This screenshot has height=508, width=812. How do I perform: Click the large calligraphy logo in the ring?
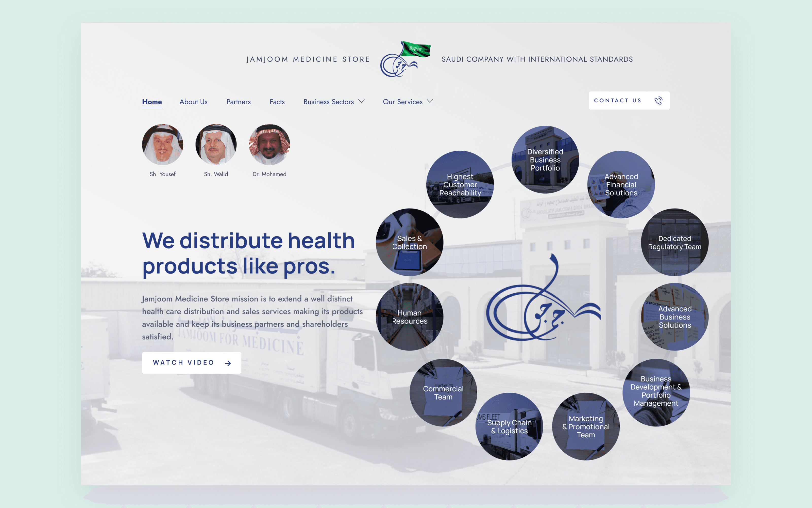coord(543,297)
